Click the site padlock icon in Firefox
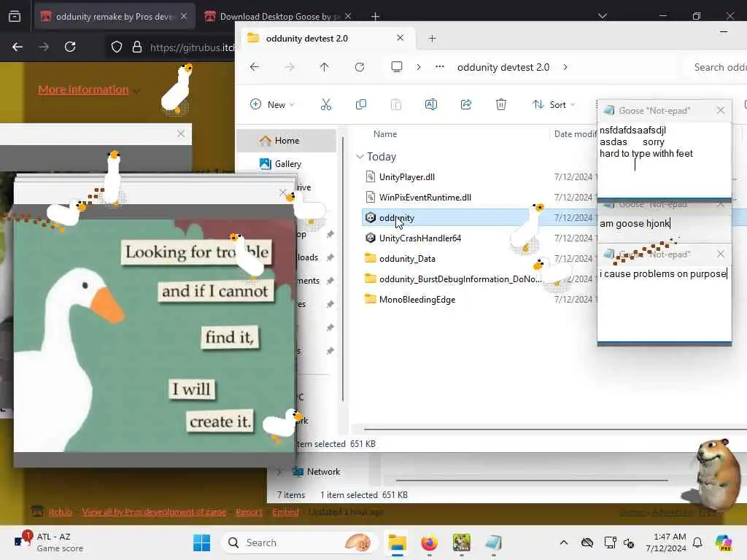Screen dimensions: 747x560 137,47
